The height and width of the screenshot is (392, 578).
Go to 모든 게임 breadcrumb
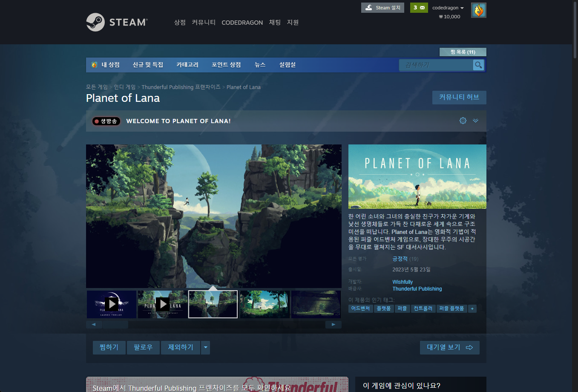[97, 87]
